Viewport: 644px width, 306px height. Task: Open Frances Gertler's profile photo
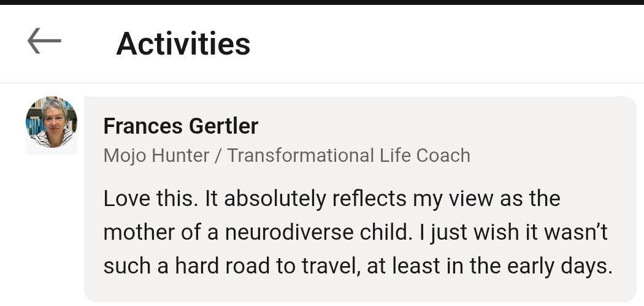[52, 122]
